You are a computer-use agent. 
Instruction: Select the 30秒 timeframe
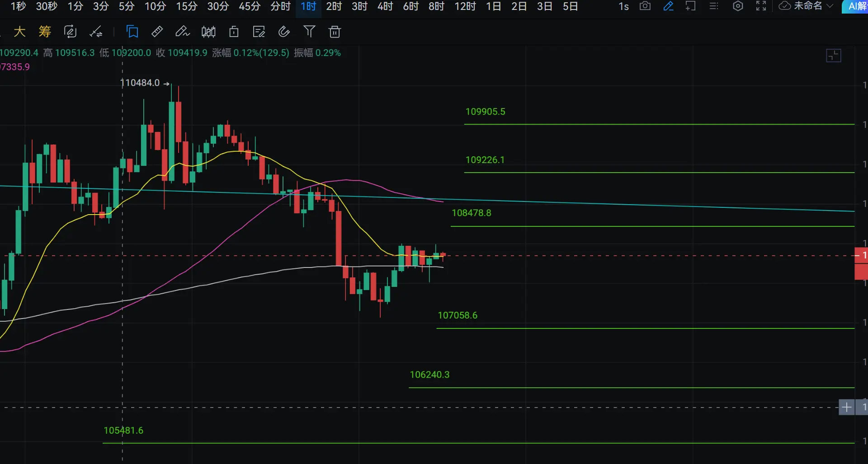(47, 6)
